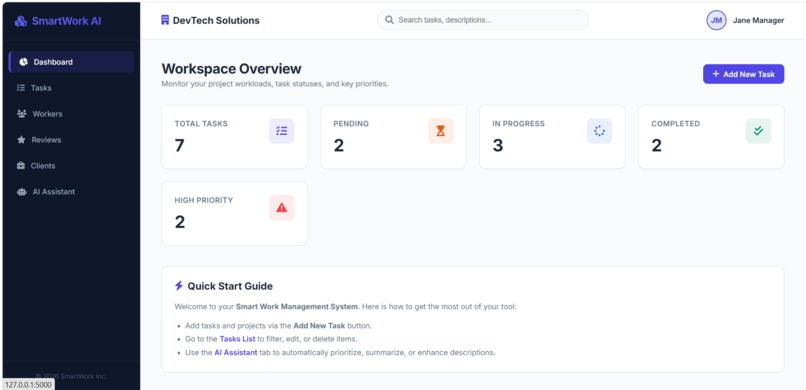806x390 pixels.
Task: Open the Dashboard menu item
Action: 71,62
